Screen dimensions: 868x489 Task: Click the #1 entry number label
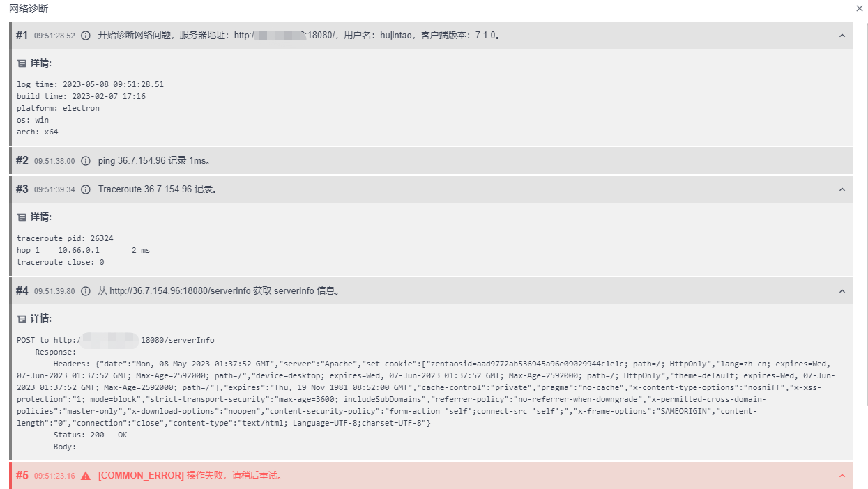point(22,36)
